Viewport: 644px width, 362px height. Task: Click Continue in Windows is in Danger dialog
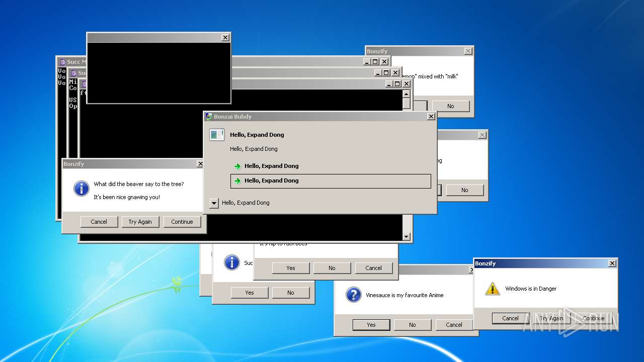594,318
